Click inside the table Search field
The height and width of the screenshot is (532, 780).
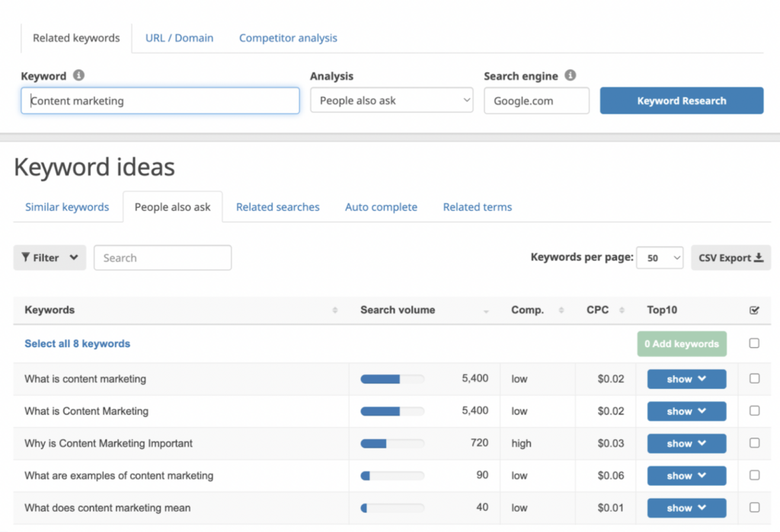pos(162,257)
